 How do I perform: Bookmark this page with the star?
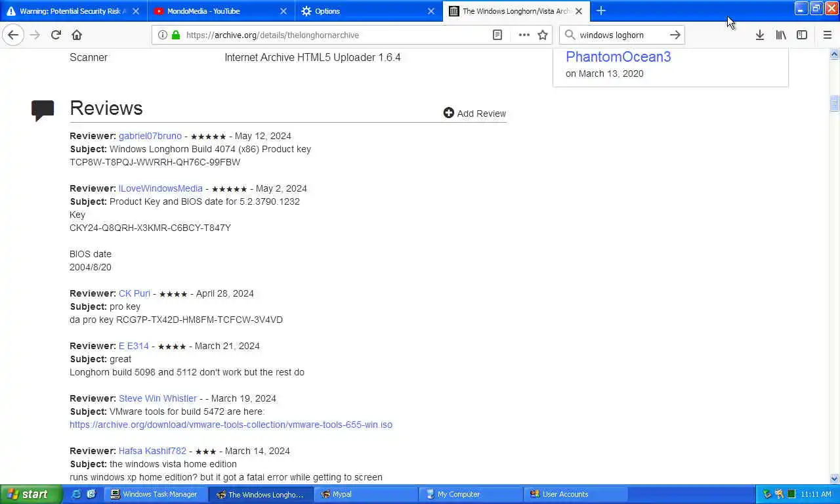pos(543,35)
